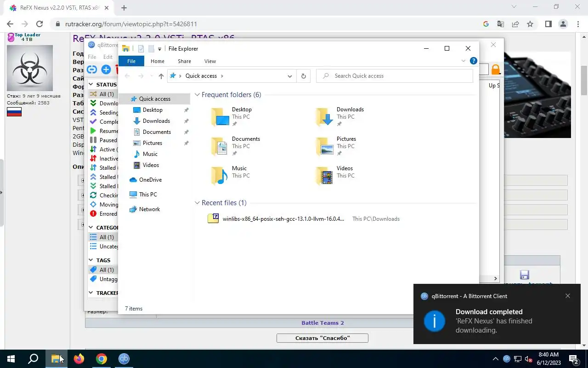
Task: Collapse the CATEGORIES section in qBittorrent
Action: point(91,228)
